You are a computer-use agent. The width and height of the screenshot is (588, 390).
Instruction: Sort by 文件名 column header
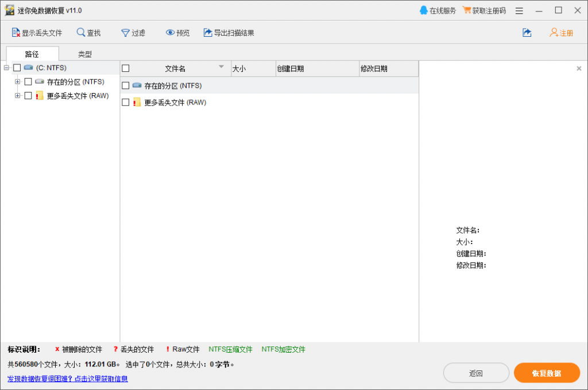176,68
